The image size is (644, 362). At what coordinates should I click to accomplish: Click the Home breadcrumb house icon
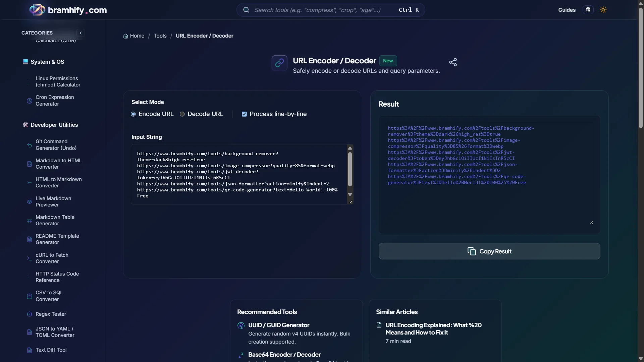pyautogui.click(x=126, y=36)
